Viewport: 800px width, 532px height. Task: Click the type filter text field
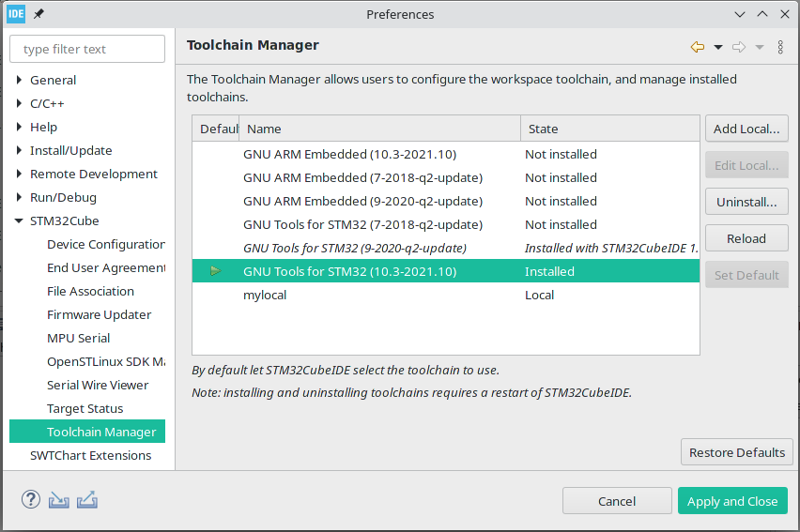pyautogui.click(x=87, y=49)
